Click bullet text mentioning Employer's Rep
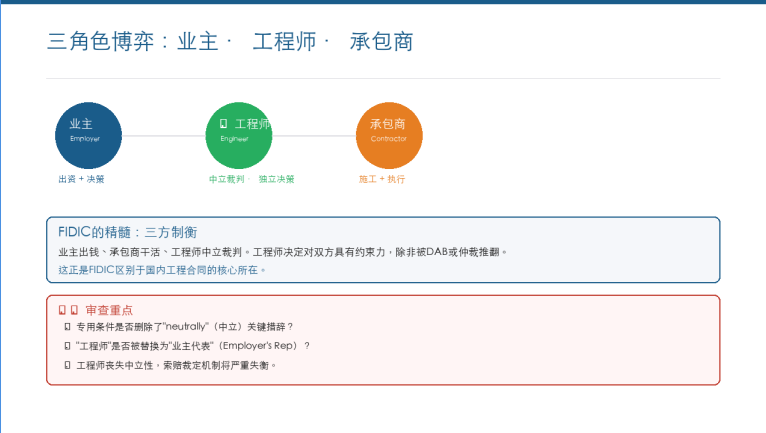 (x=193, y=346)
